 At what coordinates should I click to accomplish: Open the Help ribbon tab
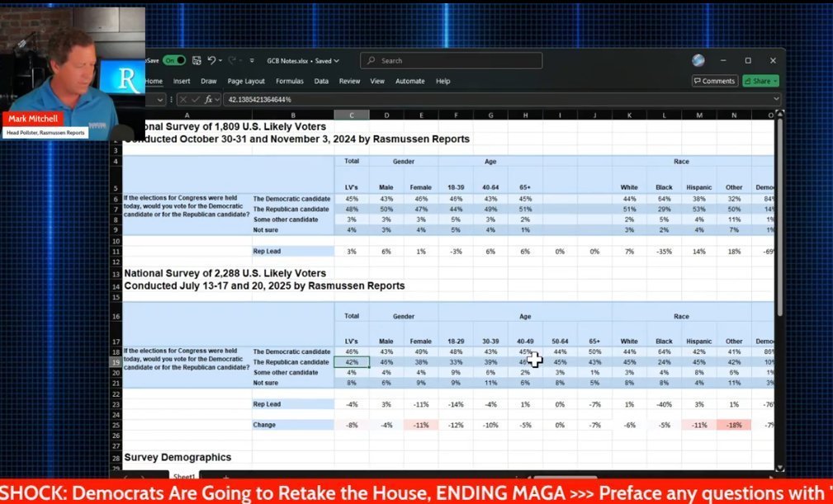pyautogui.click(x=443, y=81)
